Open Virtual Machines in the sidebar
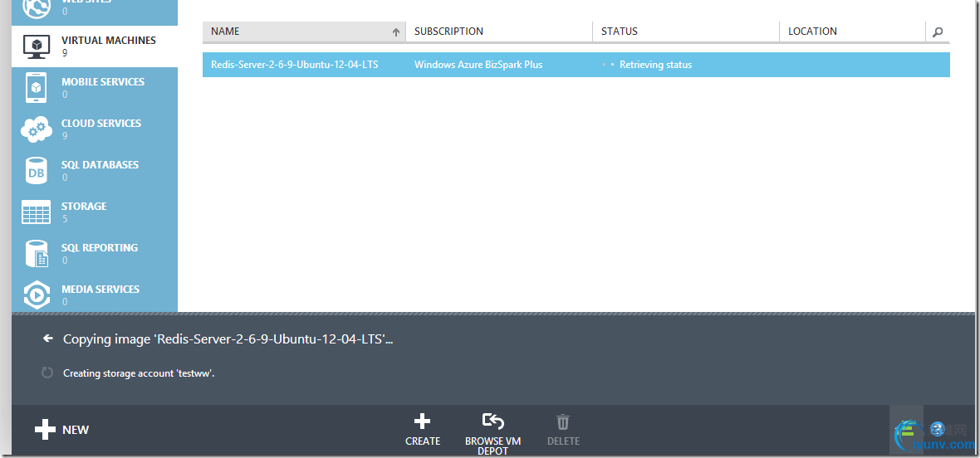 [95, 46]
